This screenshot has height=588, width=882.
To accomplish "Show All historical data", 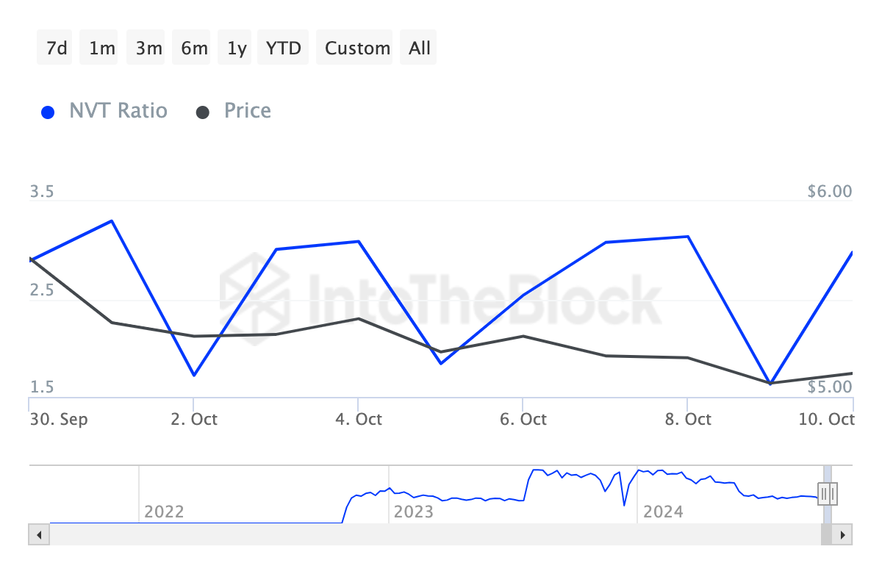I will 420,48.
